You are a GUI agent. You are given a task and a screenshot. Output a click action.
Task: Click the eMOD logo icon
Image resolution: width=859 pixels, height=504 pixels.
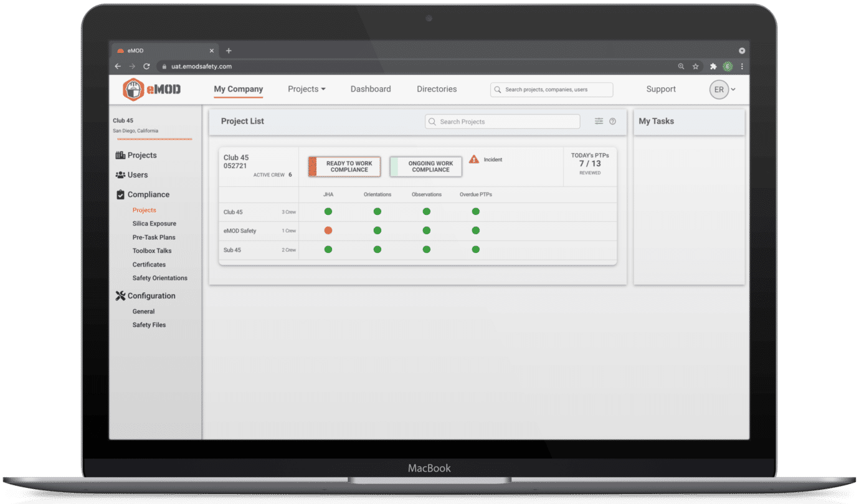point(133,90)
